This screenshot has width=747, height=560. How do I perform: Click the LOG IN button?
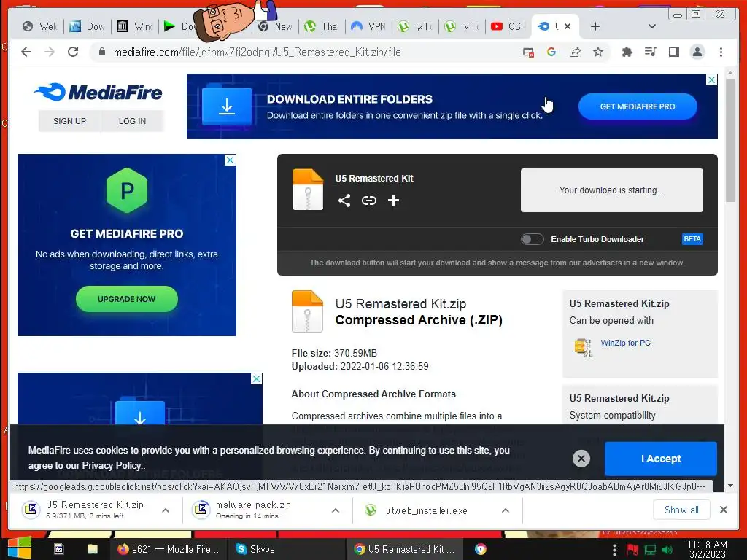133,121
